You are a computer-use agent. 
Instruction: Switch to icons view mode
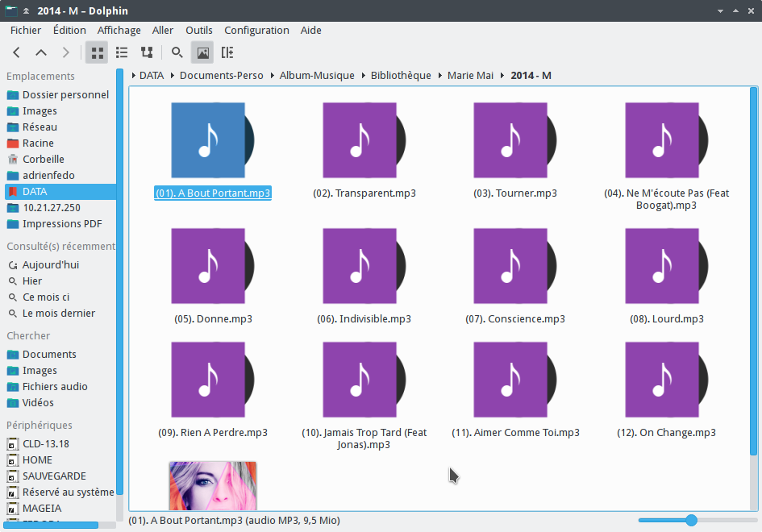[x=98, y=52]
